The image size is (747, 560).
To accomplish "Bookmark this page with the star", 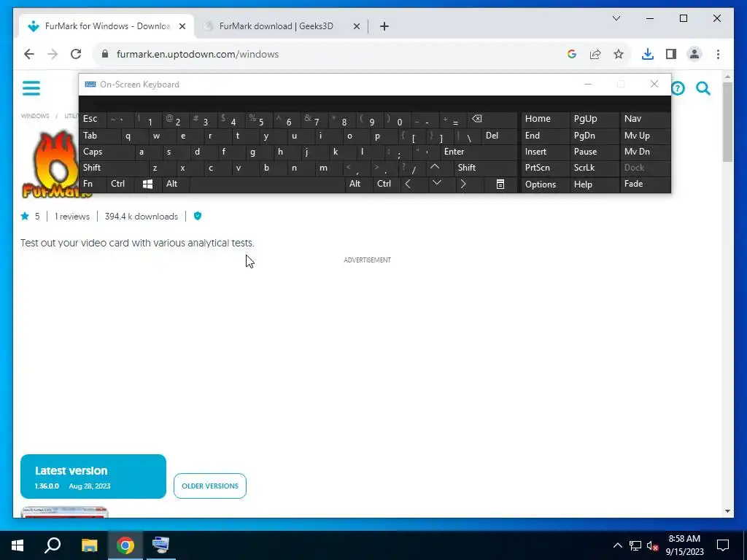I will [619, 54].
